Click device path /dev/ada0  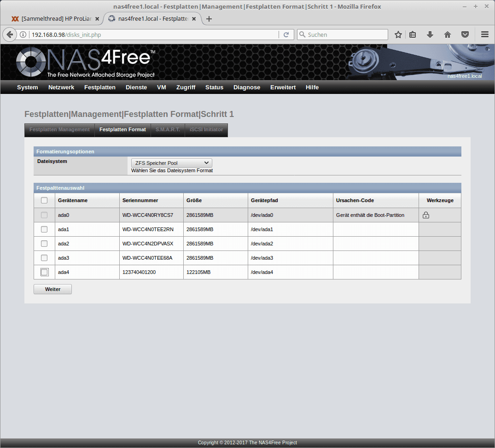[x=262, y=215]
